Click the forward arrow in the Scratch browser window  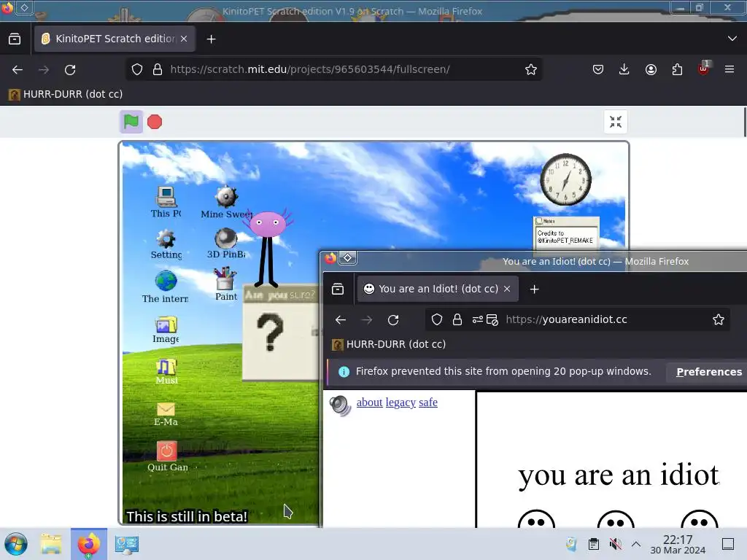44,69
